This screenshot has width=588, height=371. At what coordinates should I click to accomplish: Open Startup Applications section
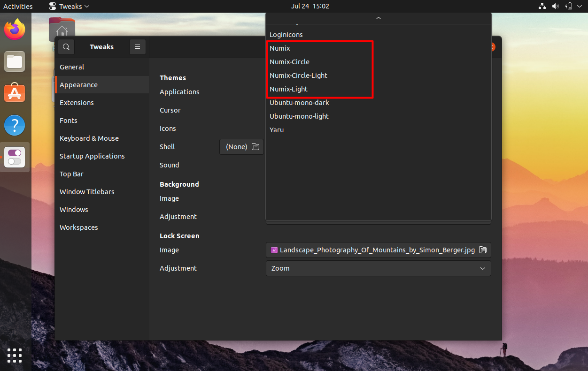pyautogui.click(x=102, y=156)
